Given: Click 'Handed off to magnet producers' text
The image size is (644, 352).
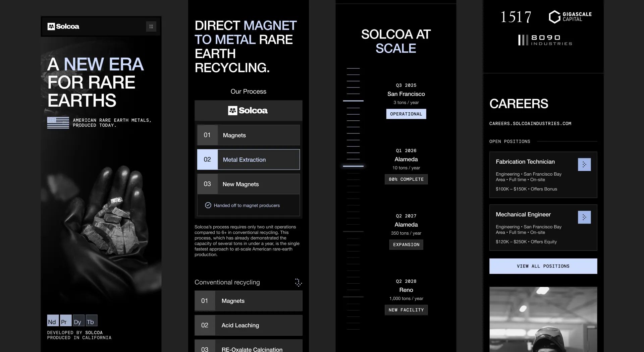Looking at the screenshot, I should [247, 206].
